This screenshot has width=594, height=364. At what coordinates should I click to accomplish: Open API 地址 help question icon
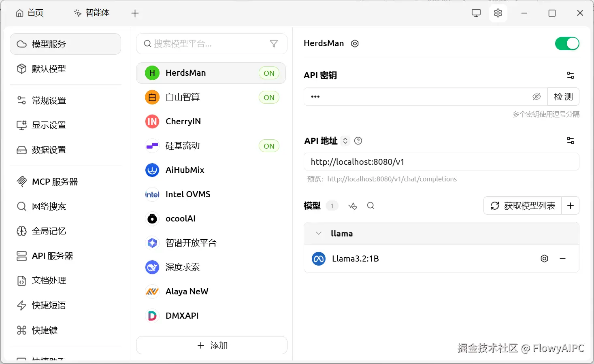[x=358, y=140]
